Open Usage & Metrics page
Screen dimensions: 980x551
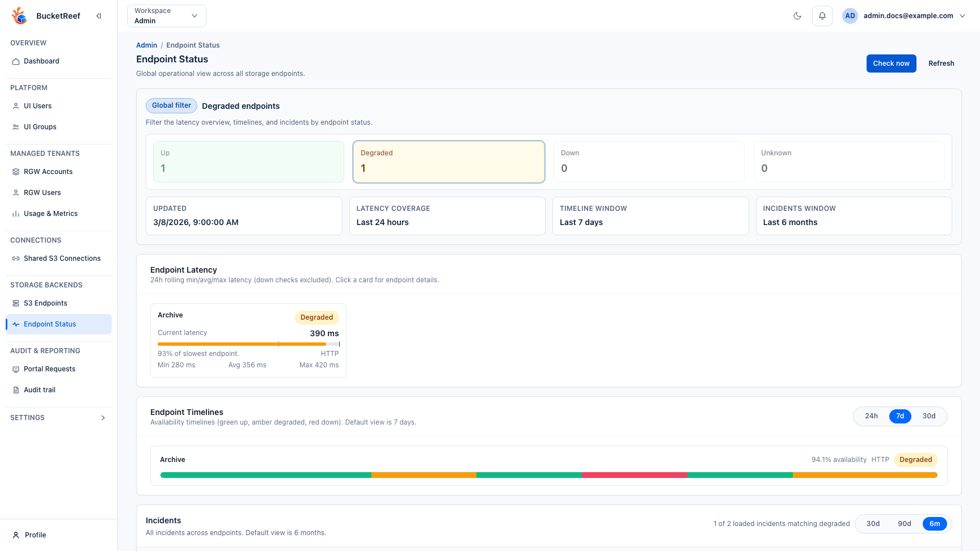pyautogui.click(x=58, y=214)
